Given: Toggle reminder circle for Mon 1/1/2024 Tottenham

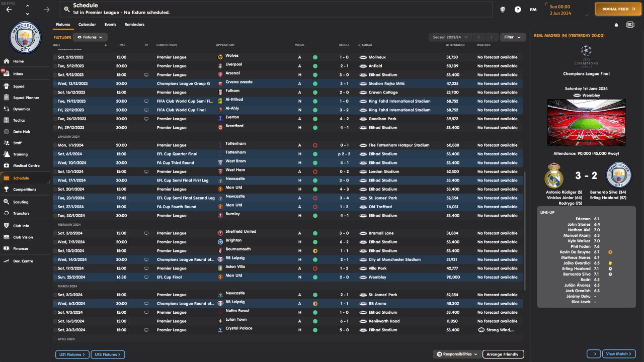Looking at the screenshot, I should tap(56, 145).
